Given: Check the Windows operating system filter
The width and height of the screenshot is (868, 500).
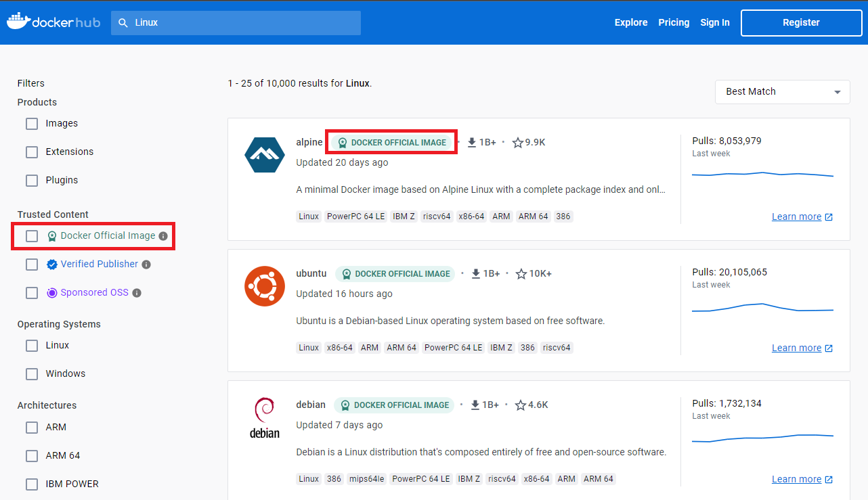Looking at the screenshot, I should tap(32, 374).
